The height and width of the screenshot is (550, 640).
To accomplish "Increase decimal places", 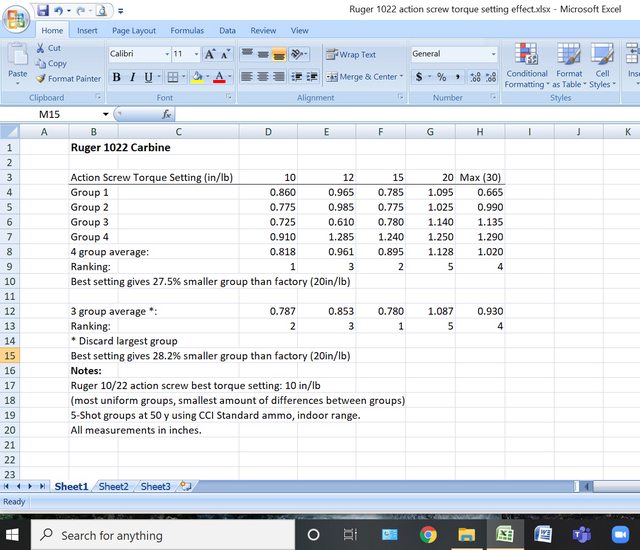I will 475,77.
